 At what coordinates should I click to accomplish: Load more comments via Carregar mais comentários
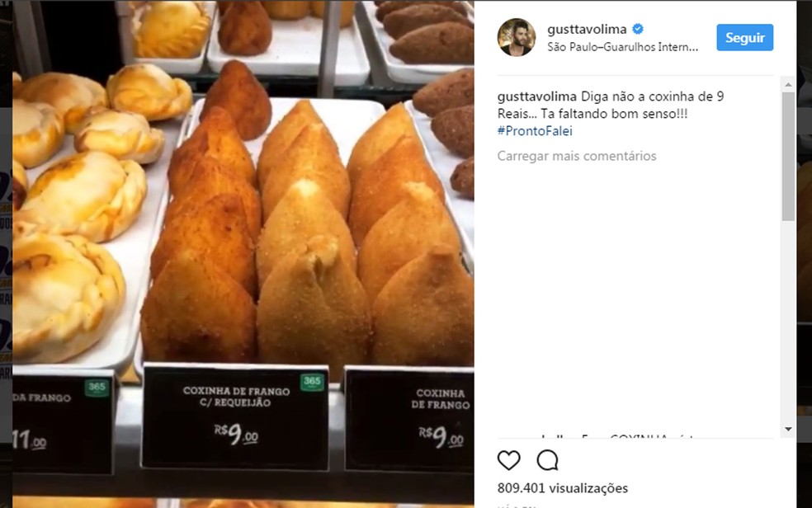[x=576, y=156]
